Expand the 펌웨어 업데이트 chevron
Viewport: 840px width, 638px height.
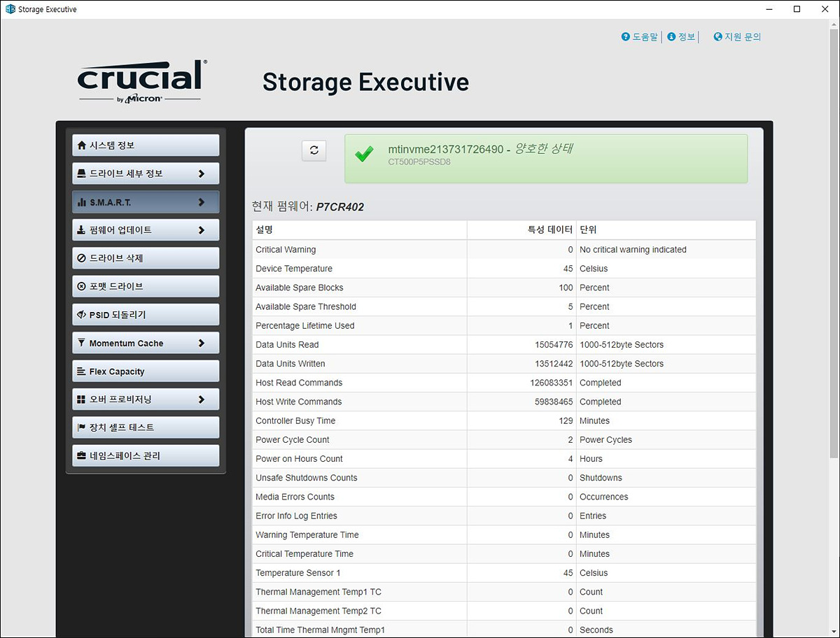[x=202, y=230]
